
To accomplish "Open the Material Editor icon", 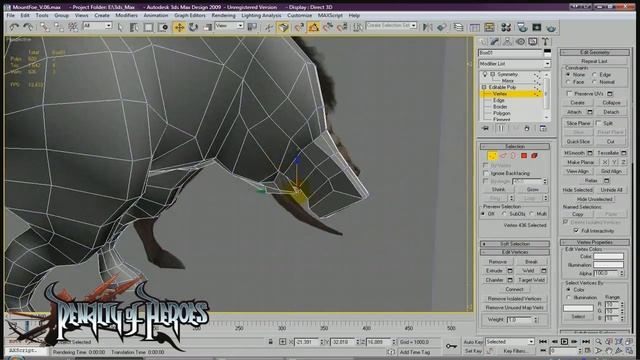I will point(506,27).
